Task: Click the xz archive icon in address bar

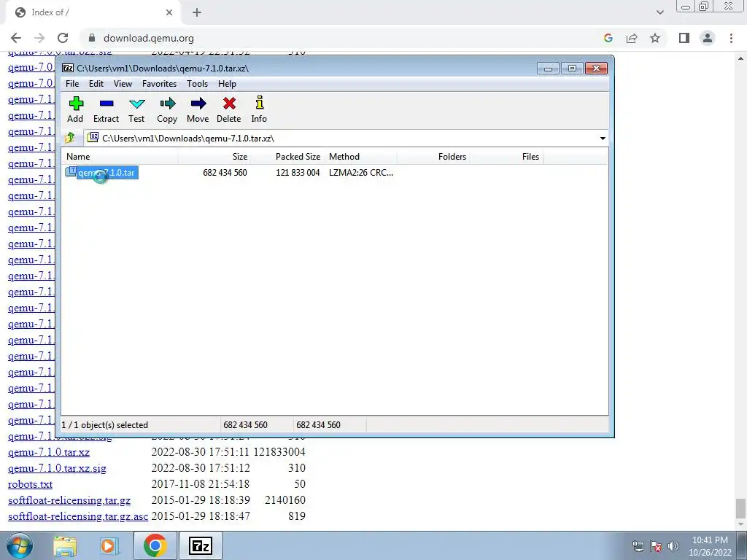Action: coord(93,138)
